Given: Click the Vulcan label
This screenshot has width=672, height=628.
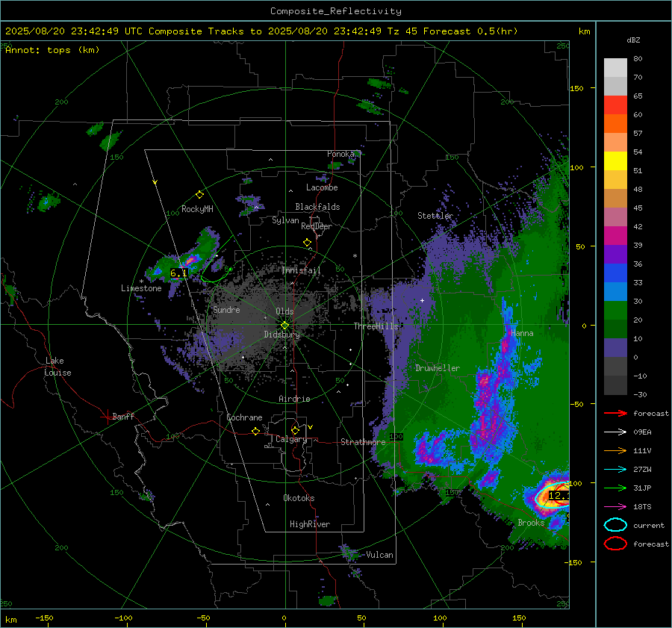Looking at the screenshot, I should (x=380, y=555).
